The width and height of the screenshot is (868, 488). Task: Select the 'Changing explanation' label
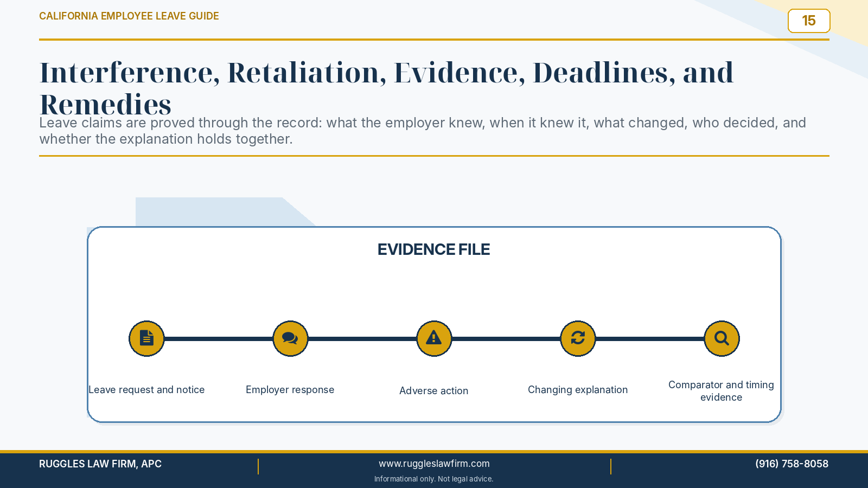pyautogui.click(x=578, y=390)
